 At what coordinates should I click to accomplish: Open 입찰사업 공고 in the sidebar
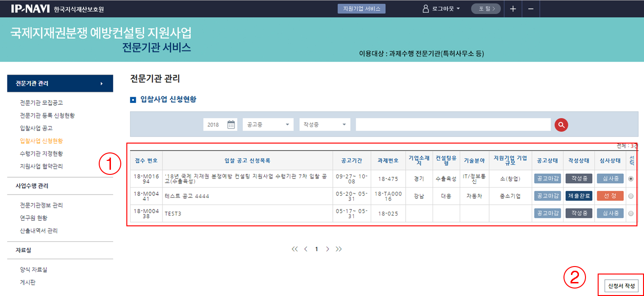[x=36, y=128]
